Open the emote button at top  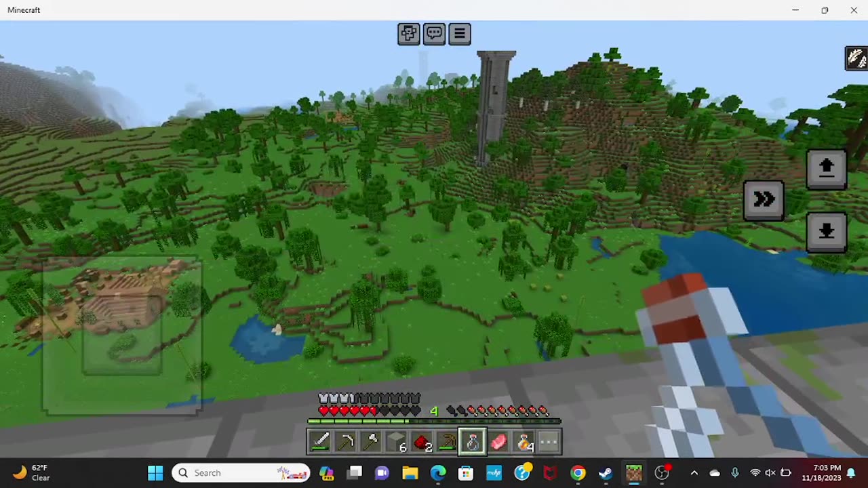point(409,34)
